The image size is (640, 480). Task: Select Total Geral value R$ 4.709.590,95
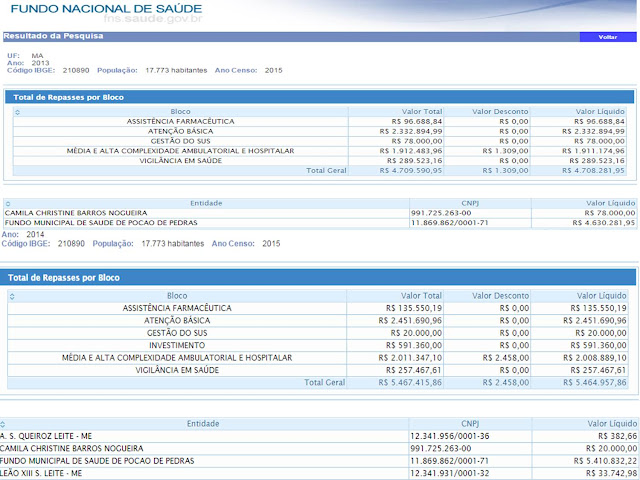tap(411, 171)
